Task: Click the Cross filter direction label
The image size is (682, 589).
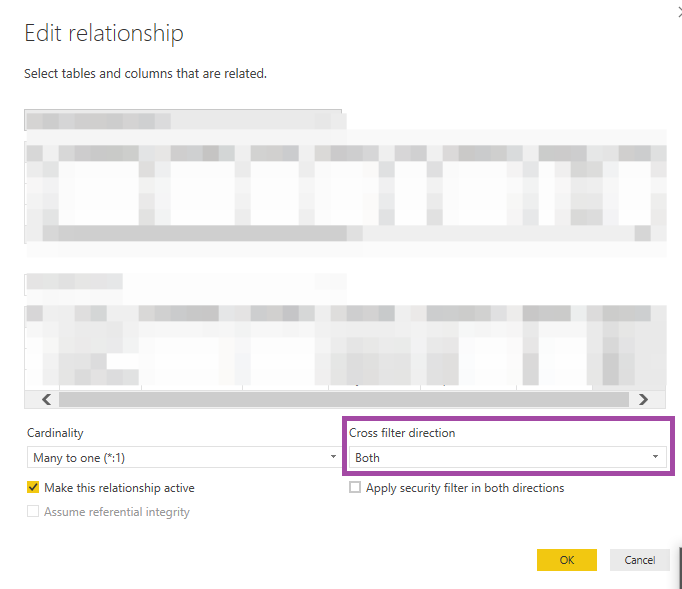Action: [x=402, y=433]
